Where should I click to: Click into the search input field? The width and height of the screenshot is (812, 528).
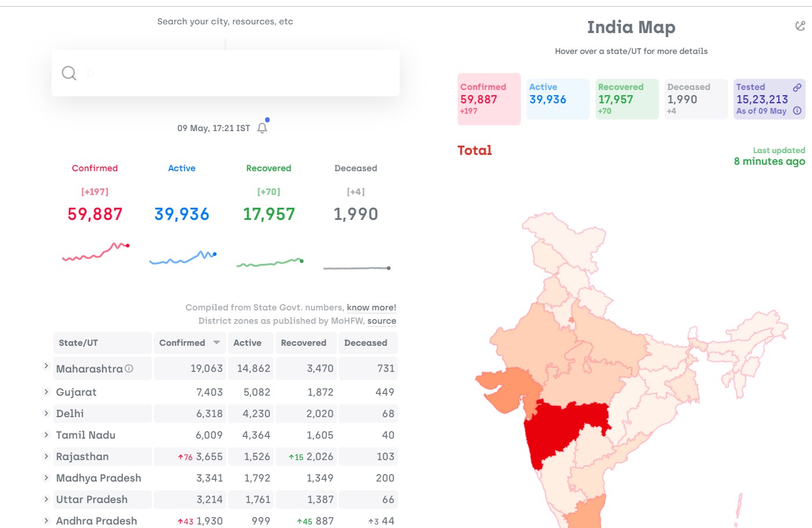coord(226,73)
